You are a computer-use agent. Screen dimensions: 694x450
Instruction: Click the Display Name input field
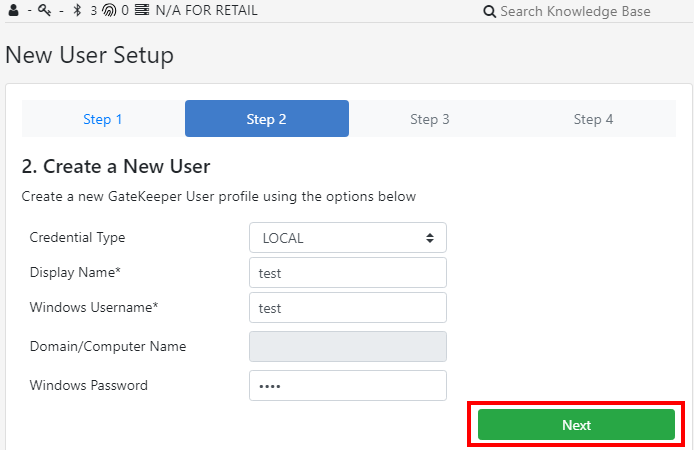347,273
